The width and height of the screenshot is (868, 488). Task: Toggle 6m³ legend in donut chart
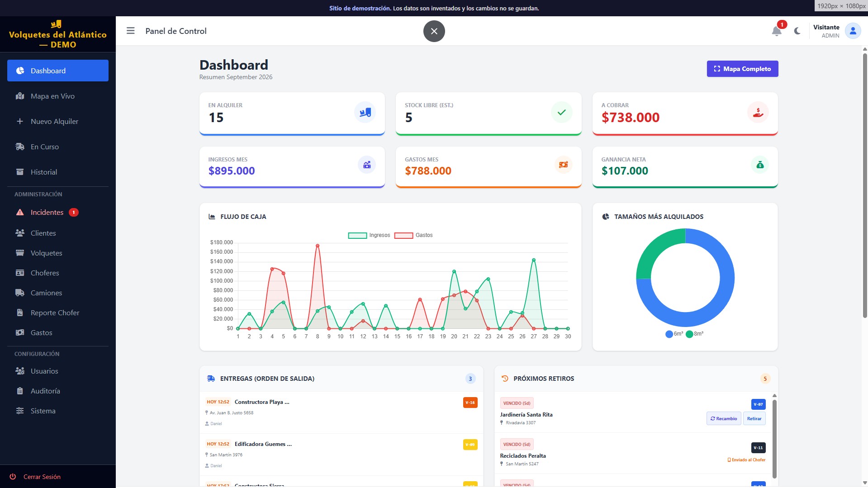pyautogui.click(x=674, y=334)
